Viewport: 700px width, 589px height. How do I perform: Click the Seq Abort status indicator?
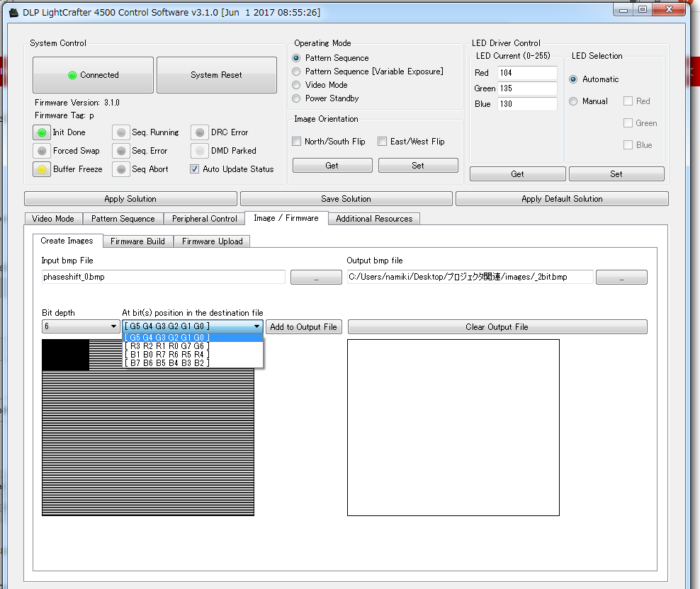pos(121,169)
